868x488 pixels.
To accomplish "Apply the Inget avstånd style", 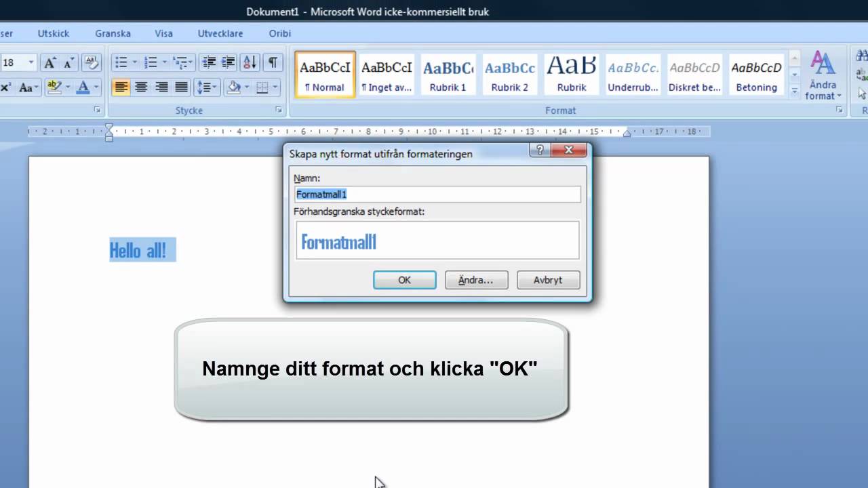I will coord(387,75).
